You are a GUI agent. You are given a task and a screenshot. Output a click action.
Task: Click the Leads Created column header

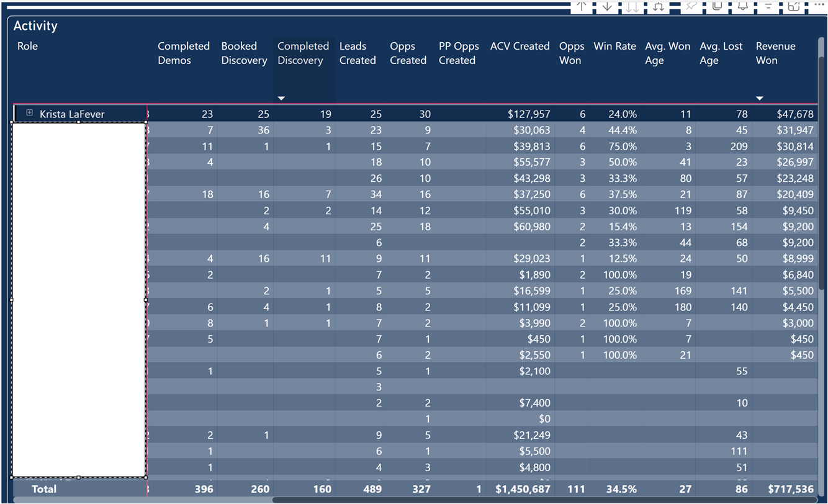[358, 53]
